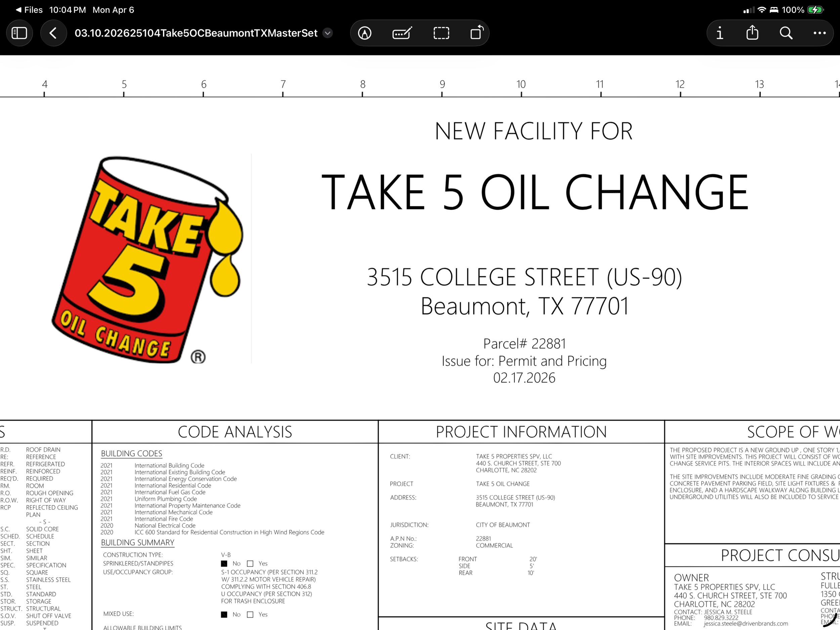Image resolution: width=840 pixels, height=630 pixels.
Task: Tap the battery indicator in status bar
Action: pyautogui.click(x=815, y=10)
